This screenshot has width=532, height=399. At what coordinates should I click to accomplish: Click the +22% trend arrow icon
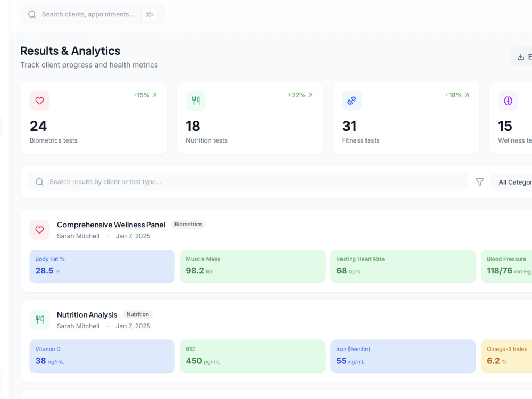pyautogui.click(x=311, y=95)
